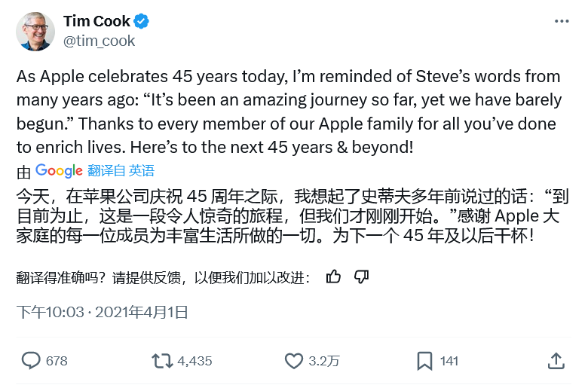Click the 4,435 retweets count

(x=194, y=361)
